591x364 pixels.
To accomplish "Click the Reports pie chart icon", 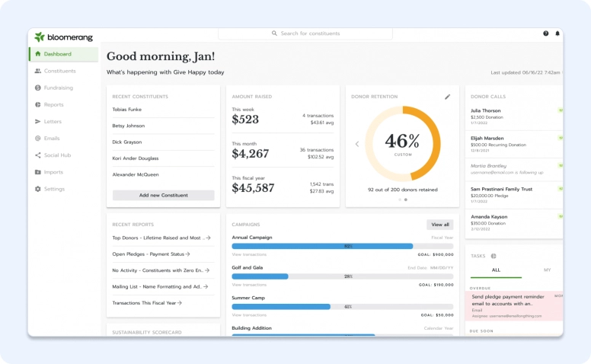I will 37,105.
